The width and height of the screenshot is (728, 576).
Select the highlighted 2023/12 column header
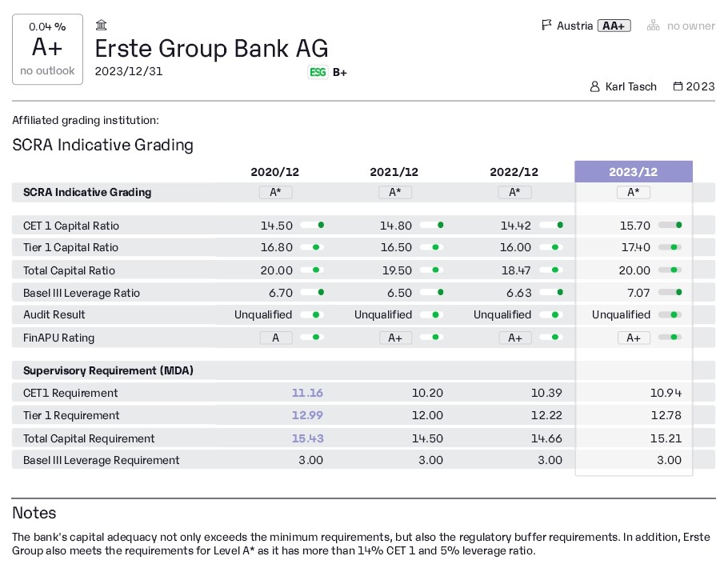[x=634, y=172]
